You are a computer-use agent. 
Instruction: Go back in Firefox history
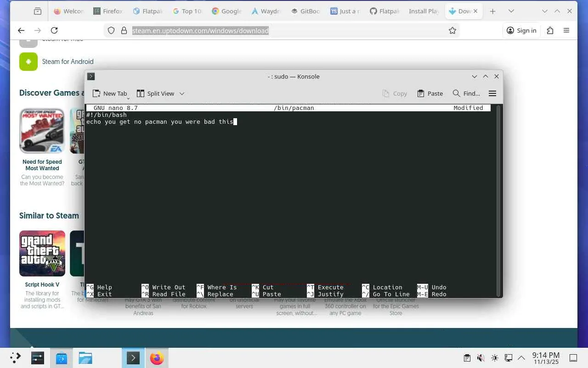point(21,30)
